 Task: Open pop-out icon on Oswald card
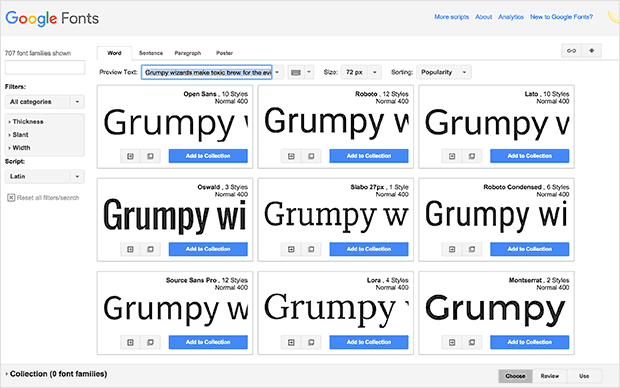[x=150, y=249]
